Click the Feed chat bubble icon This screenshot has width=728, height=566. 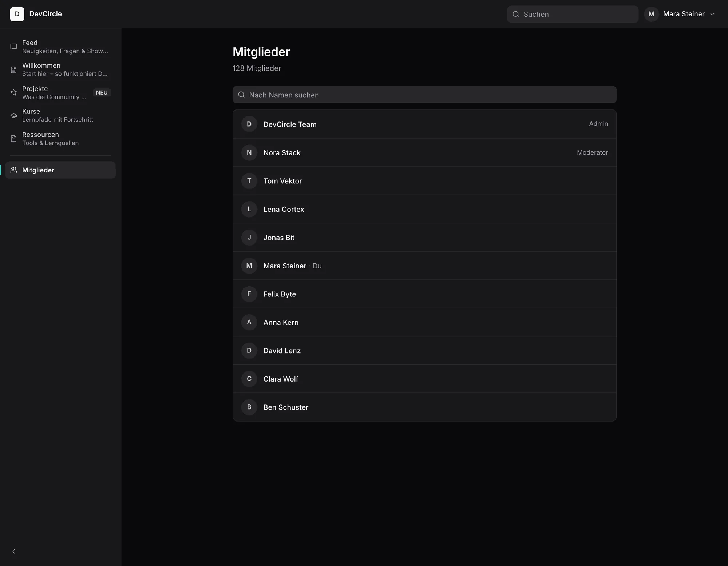[x=14, y=47]
